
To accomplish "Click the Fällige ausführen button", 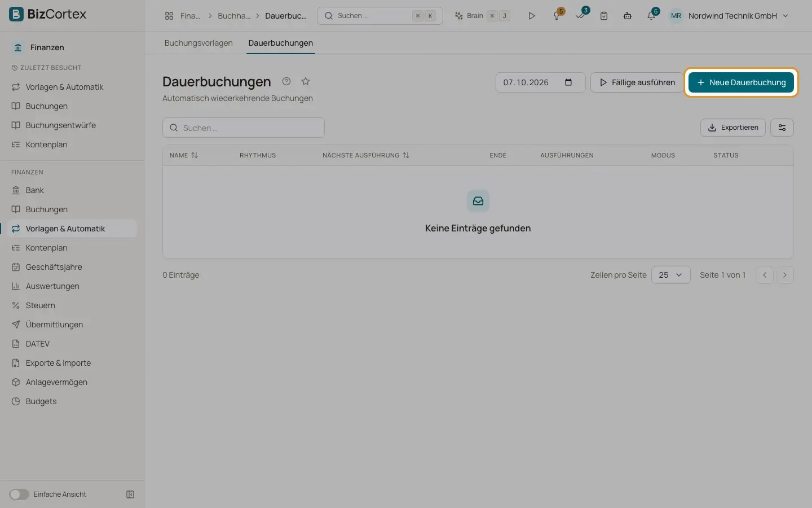I will (637, 82).
